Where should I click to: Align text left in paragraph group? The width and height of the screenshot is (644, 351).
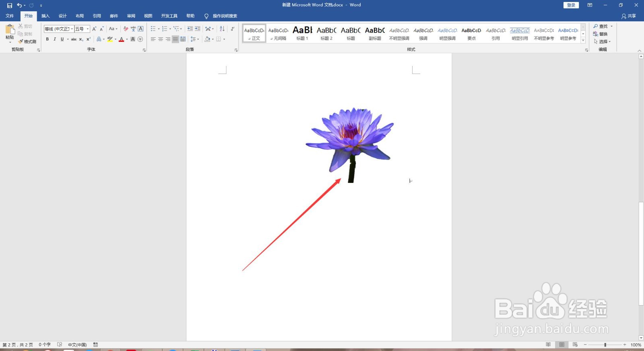153,39
